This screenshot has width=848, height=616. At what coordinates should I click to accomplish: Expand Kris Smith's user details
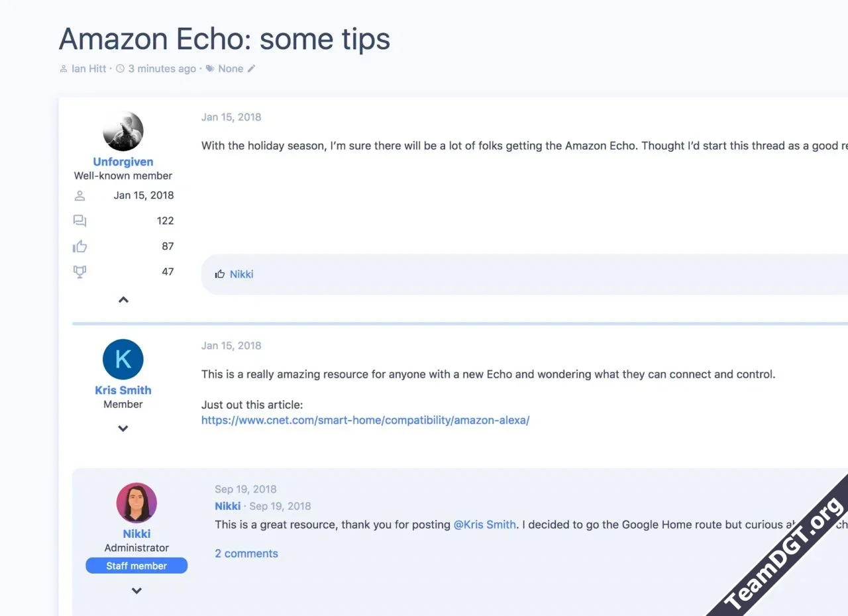(123, 429)
